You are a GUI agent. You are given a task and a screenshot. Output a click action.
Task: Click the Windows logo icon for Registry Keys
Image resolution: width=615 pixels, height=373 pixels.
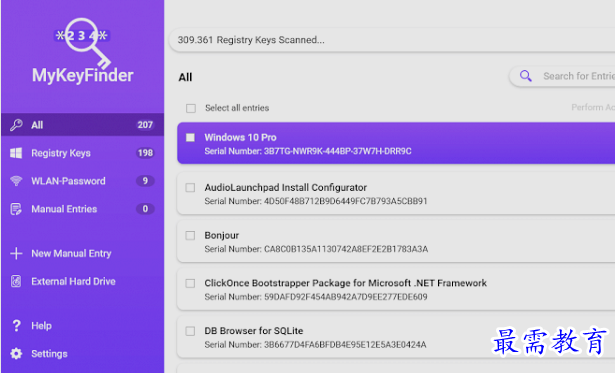tap(16, 153)
